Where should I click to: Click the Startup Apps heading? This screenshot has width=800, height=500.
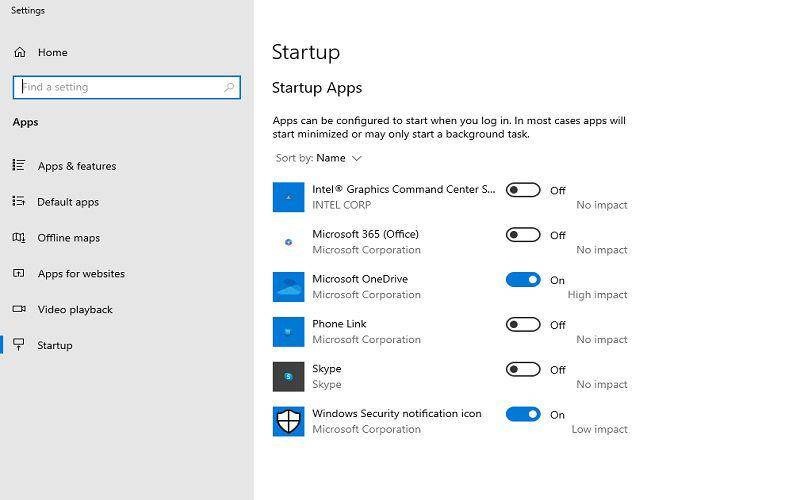point(317,88)
